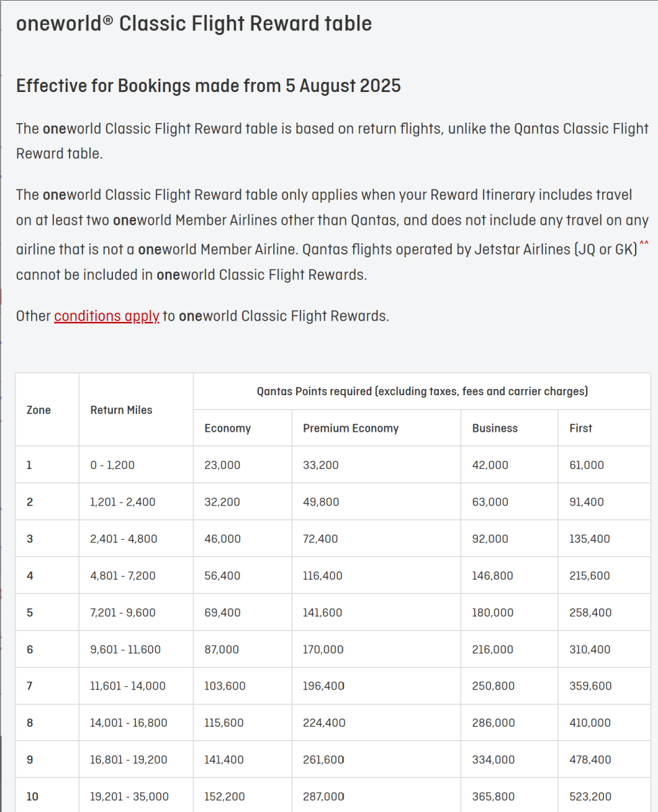
Task: Select the Zone 5 Premium Economy value 141,600
Action: tap(323, 612)
